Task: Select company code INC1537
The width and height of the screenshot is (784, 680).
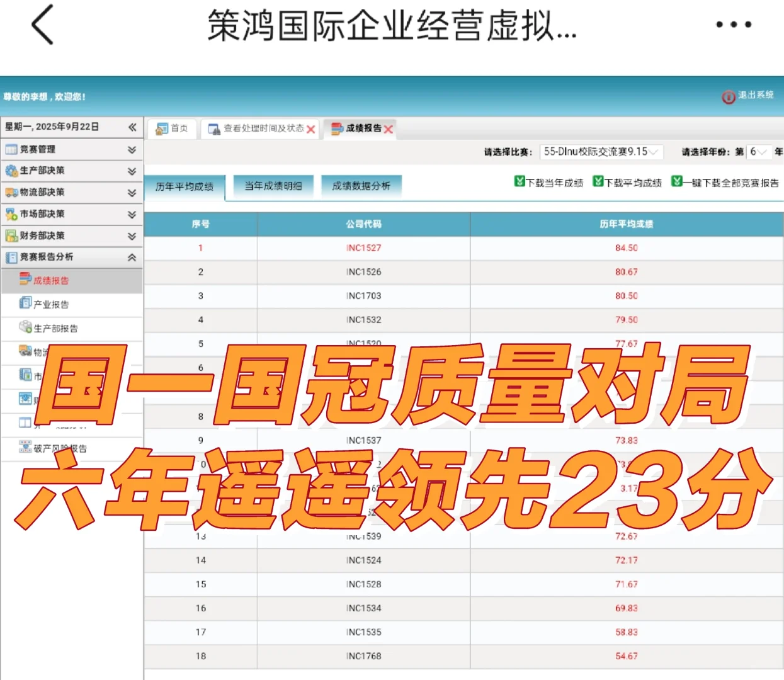Action: point(363,441)
